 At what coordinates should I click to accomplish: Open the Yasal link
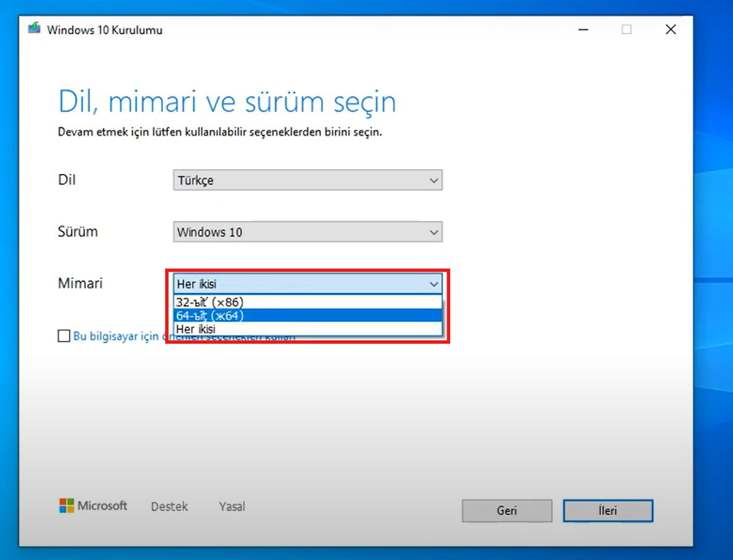(x=232, y=506)
